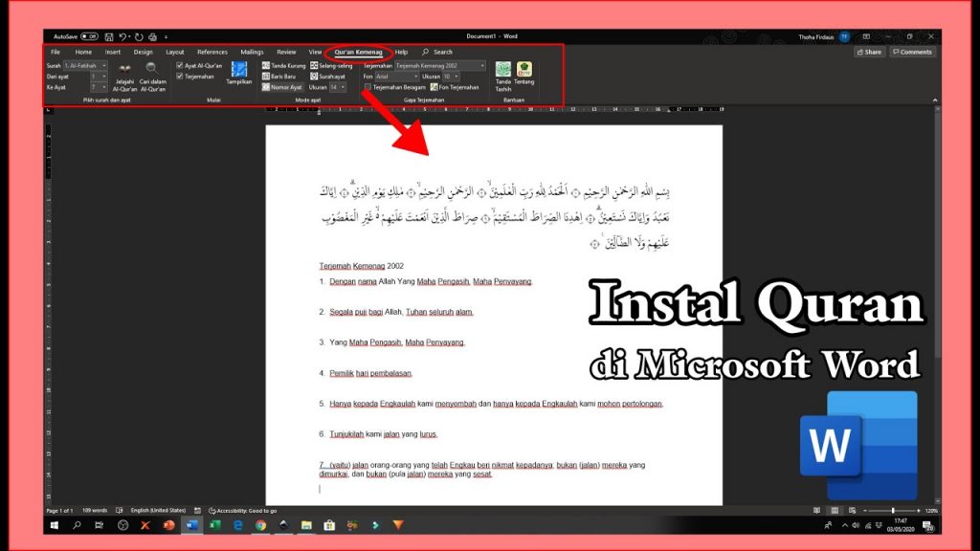Switch to the Qur'an Kemenag tab
Screen dimensions: 980x551
tap(358, 52)
